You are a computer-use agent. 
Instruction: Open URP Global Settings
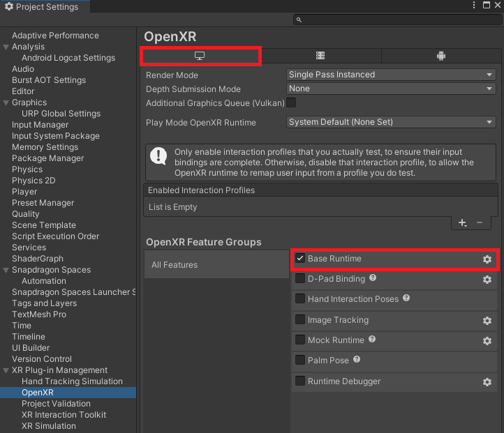click(61, 114)
